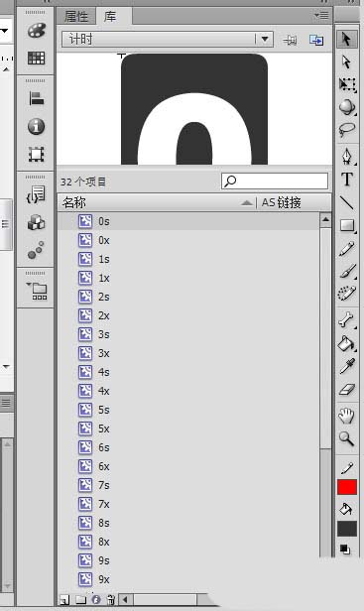
Task: Select the Brush tool
Action: 347,271
